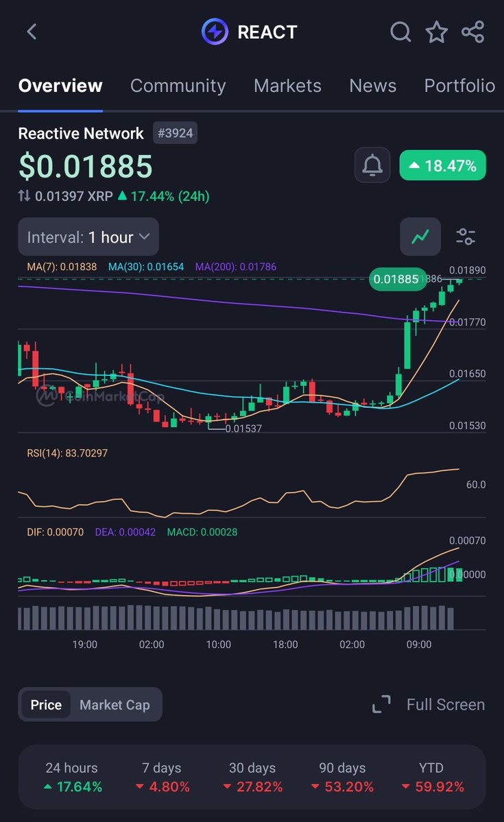
Task: Go back with the left arrow
Action: coord(32,32)
